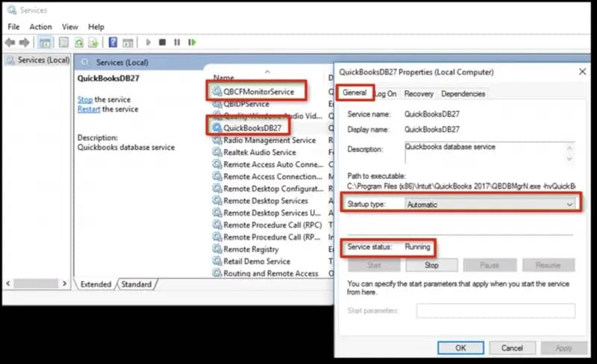This screenshot has height=364, width=597.
Task: Open the Properties toolbar icon
Action: click(x=63, y=43)
